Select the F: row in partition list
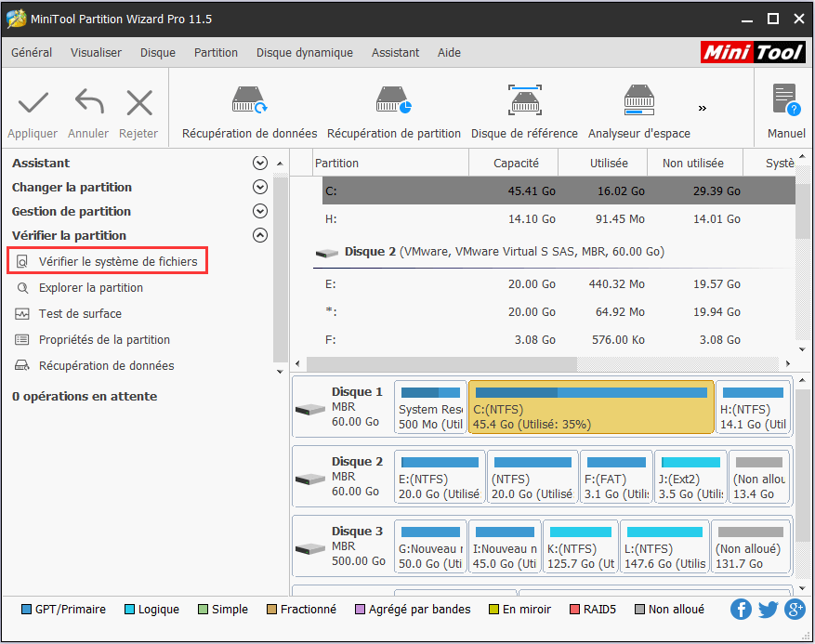This screenshot has width=815, height=644. pos(559,339)
